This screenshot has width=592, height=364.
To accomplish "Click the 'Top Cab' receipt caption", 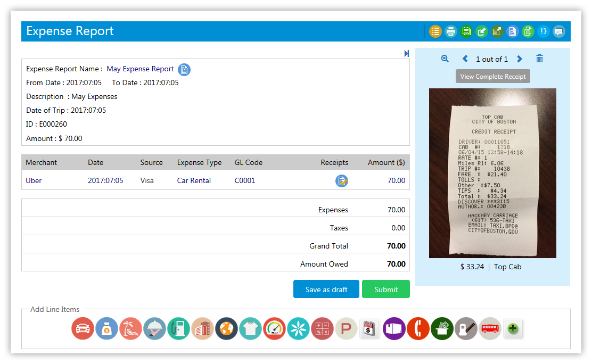I will tap(507, 267).
